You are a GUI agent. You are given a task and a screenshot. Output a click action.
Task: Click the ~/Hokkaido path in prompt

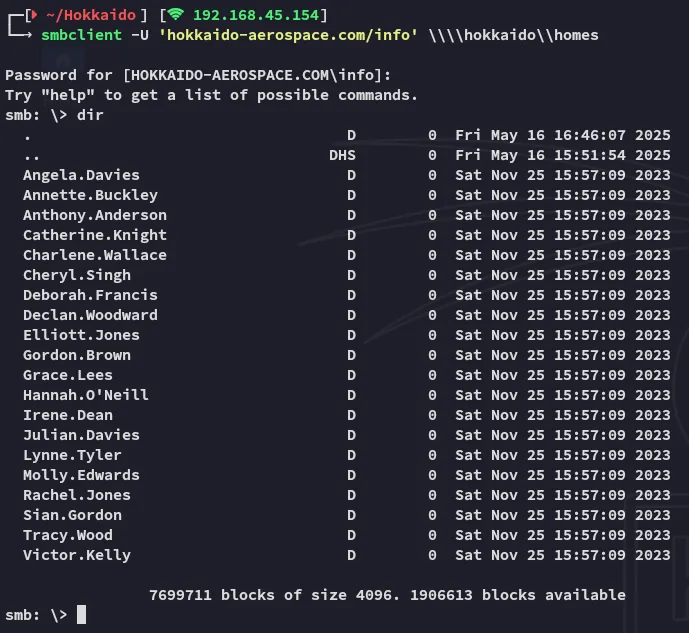(91, 15)
